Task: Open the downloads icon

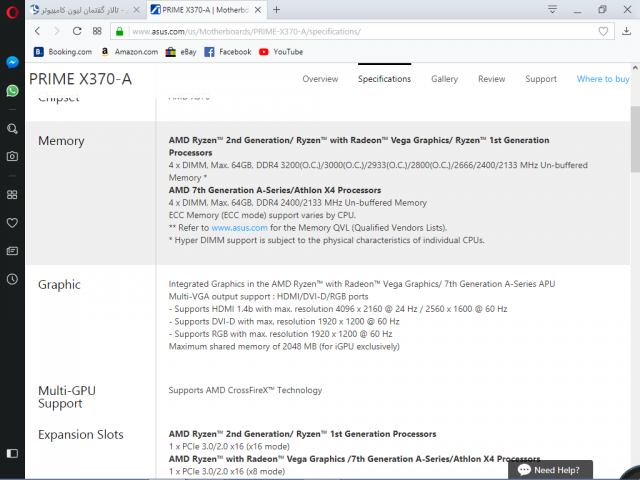Action: (x=626, y=31)
